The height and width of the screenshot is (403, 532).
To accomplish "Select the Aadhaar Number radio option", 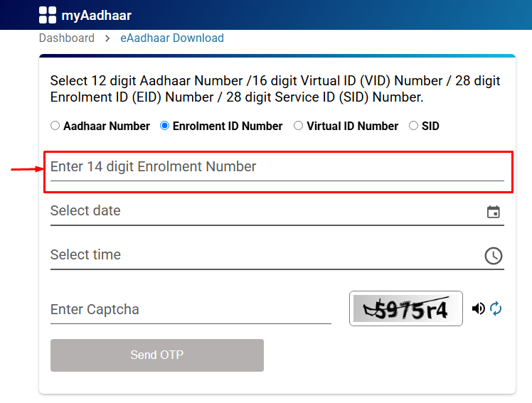I will 55,126.
